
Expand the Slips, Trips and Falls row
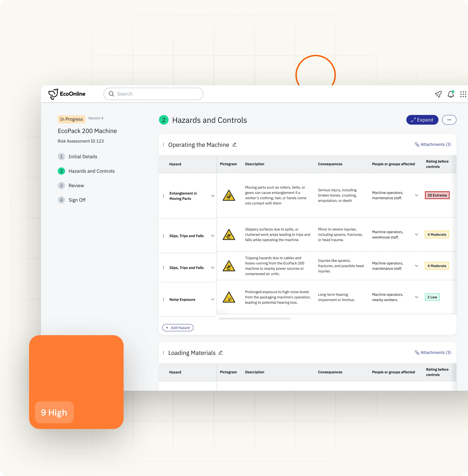tap(213, 236)
